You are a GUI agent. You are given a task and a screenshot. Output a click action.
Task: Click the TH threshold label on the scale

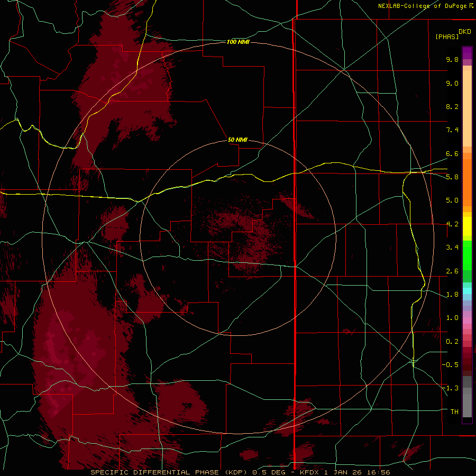(454, 412)
